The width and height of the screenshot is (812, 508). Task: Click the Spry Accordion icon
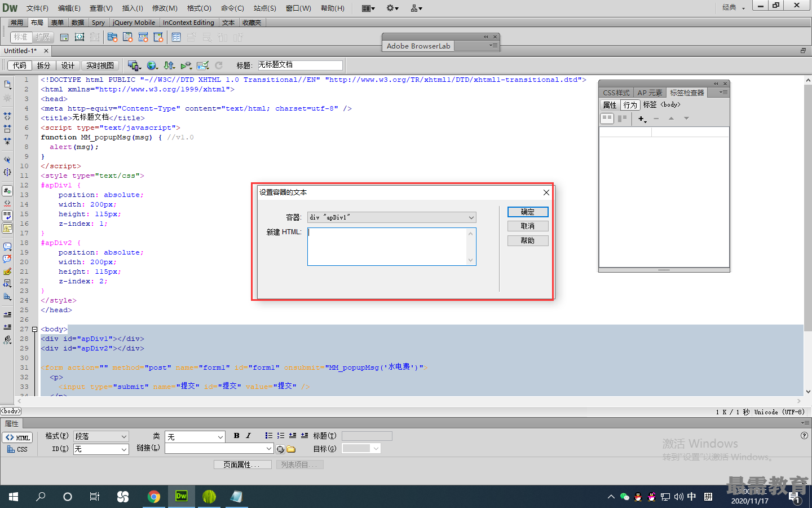click(143, 37)
